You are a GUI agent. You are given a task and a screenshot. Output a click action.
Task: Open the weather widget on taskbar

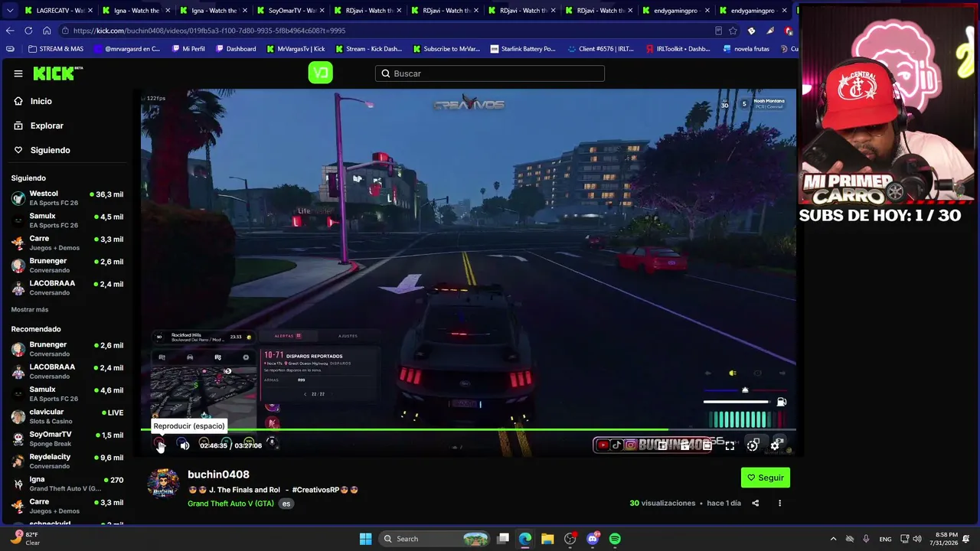point(24,539)
